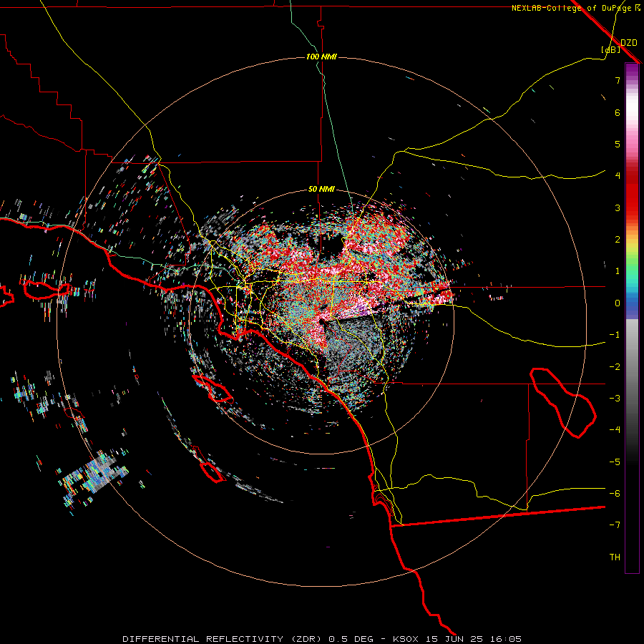The height and width of the screenshot is (644, 644).
Task: Pick the blue 0 dB band on the color bar
Action: [632, 304]
